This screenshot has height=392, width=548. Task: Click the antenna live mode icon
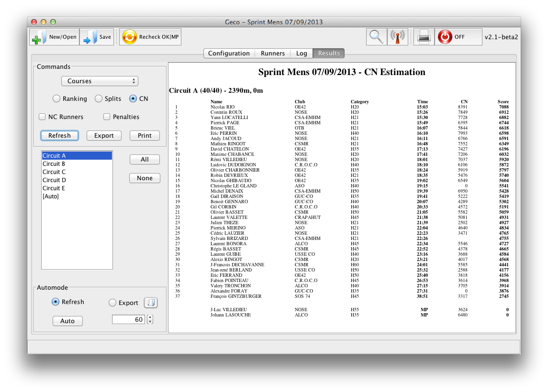coord(397,37)
